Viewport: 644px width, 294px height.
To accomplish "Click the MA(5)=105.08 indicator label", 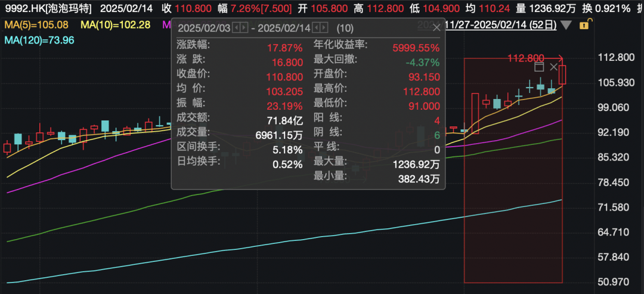I will click(x=37, y=24).
